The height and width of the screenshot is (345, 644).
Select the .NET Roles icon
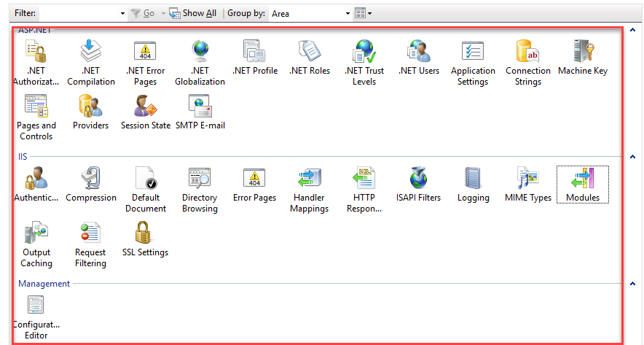coord(310,58)
